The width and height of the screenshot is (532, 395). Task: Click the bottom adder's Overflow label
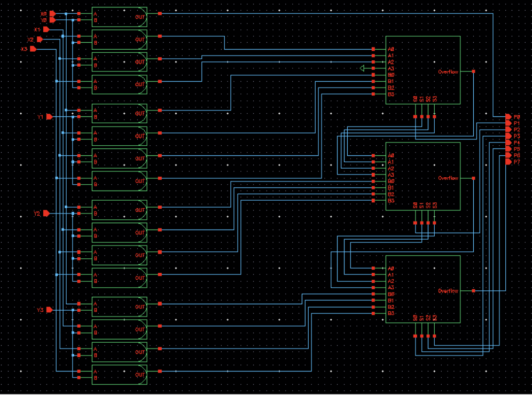coord(448,291)
